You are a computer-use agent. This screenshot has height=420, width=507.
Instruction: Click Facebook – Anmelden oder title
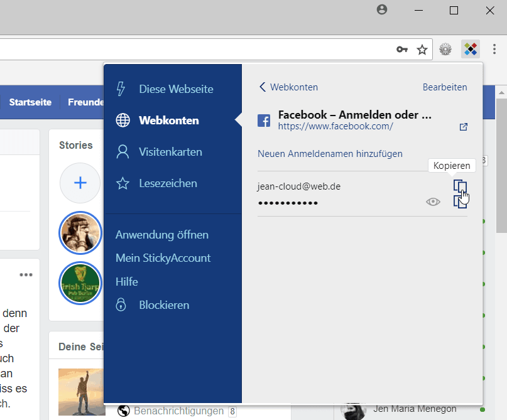click(x=355, y=115)
